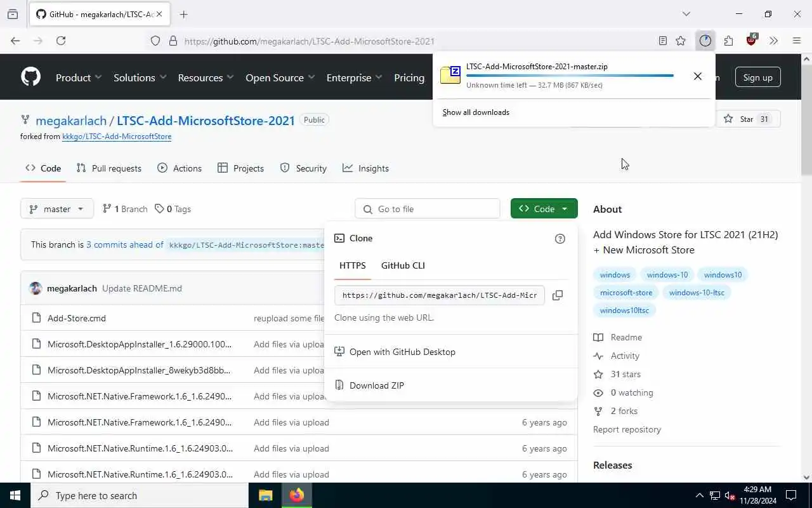Open the Clone help question mark icon
The image size is (812, 508).
point(560,239)
